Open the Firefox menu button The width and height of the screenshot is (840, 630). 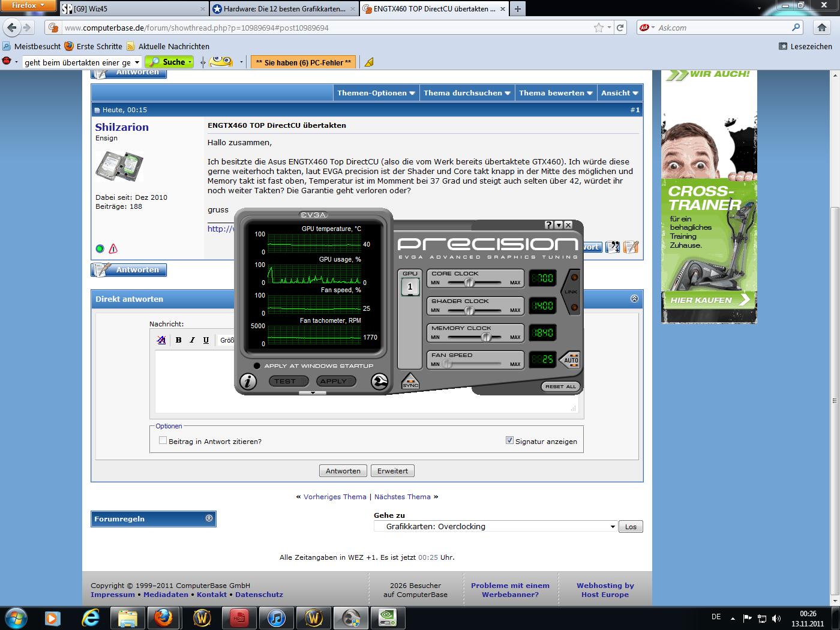[28, 5]
